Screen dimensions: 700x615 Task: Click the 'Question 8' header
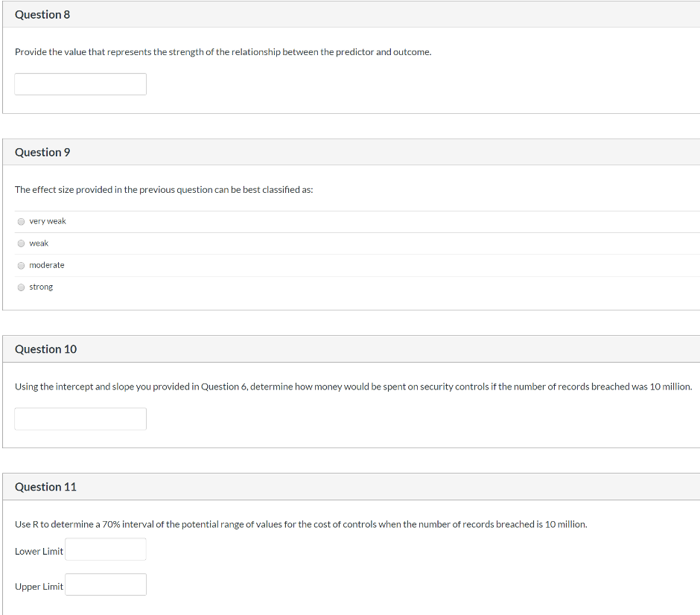42,15
